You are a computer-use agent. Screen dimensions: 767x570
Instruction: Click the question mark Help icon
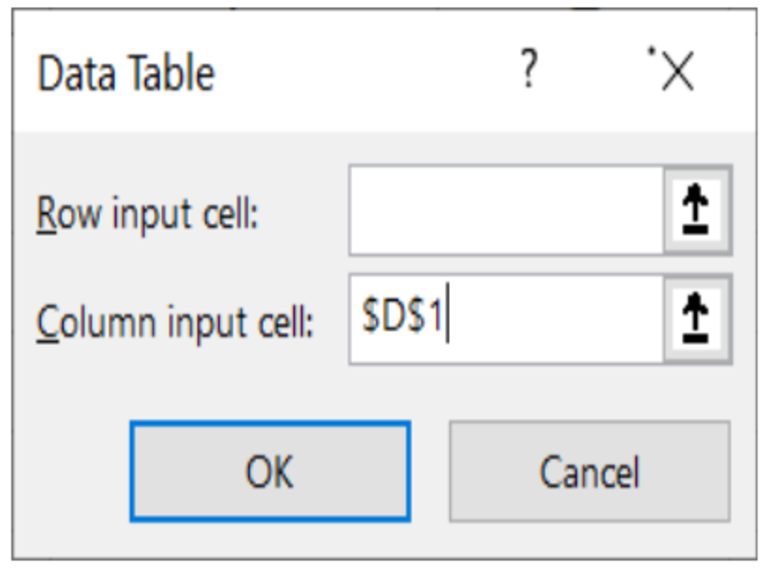[529, 73]
